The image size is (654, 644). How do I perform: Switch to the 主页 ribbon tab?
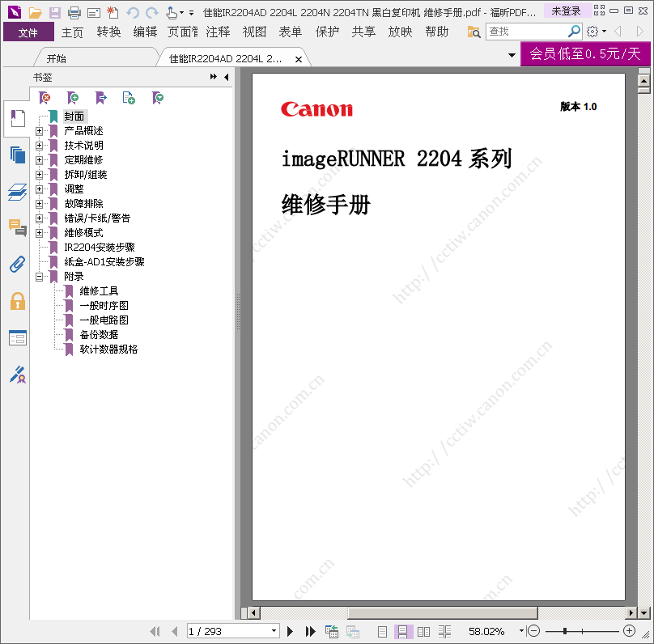(72, 32)
